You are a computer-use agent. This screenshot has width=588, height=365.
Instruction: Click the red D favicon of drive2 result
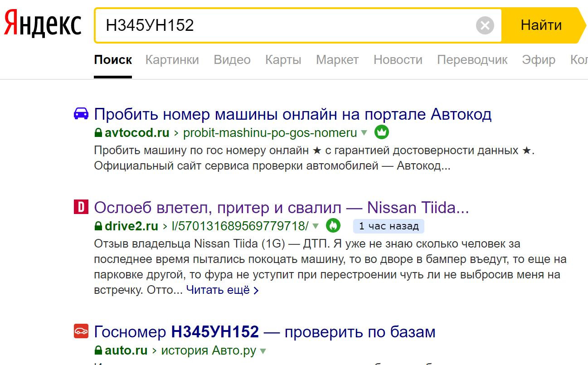coord(81,207)
